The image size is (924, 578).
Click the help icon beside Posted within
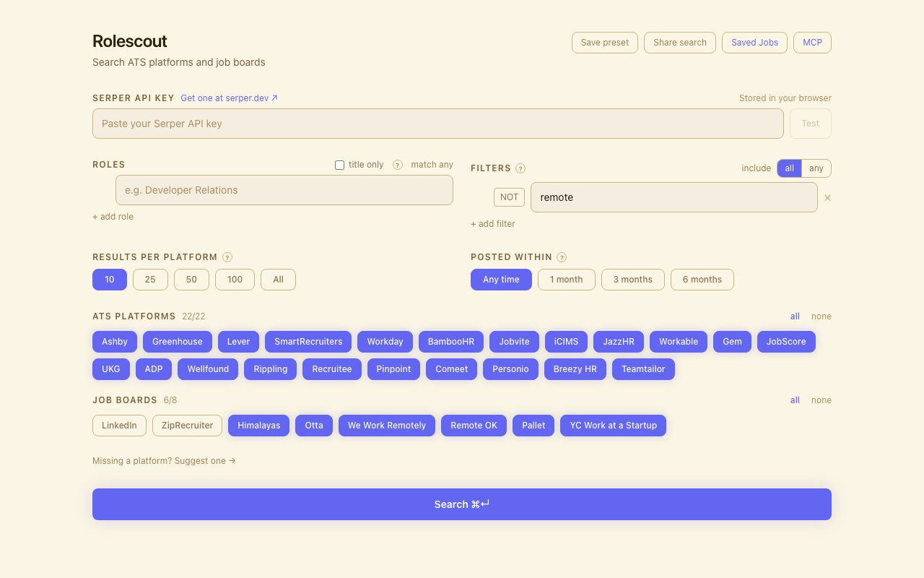point(562,257)
